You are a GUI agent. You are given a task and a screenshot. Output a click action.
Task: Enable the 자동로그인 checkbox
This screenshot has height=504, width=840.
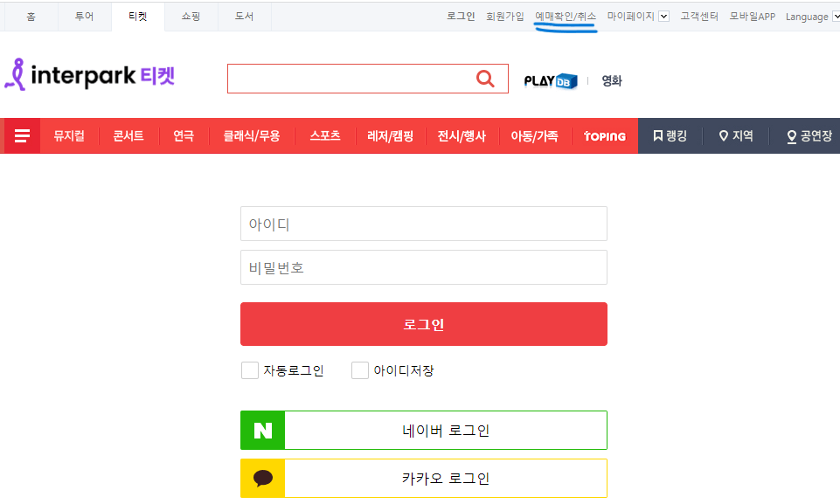point(250,370)
